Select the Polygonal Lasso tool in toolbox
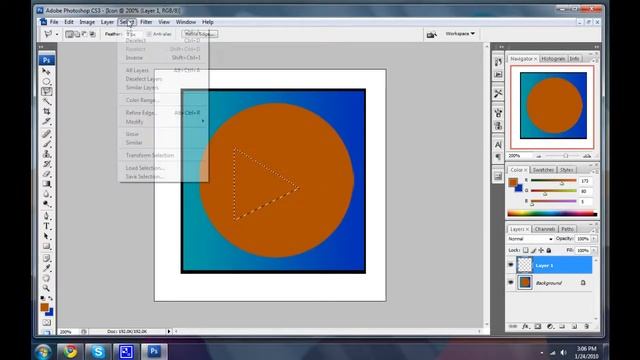The height and width of the screenshot is (360, 640). [x=47, y=91]
